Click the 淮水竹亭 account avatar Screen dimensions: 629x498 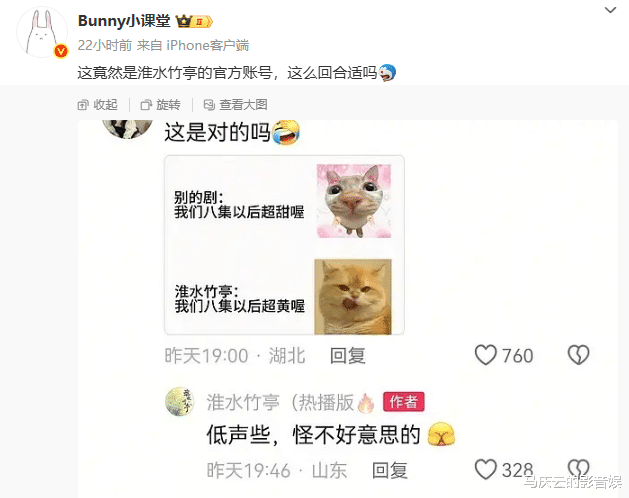coord(179,402)
